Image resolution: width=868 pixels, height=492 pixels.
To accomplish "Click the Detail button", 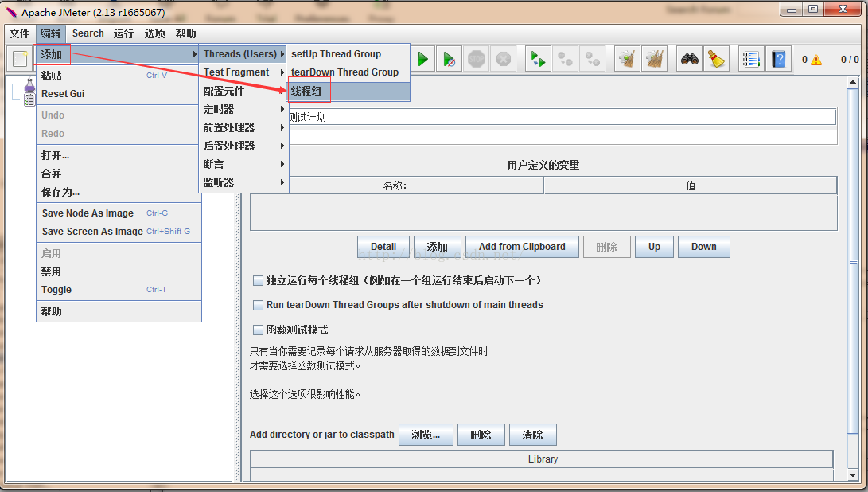I will [x=383, y=247].
